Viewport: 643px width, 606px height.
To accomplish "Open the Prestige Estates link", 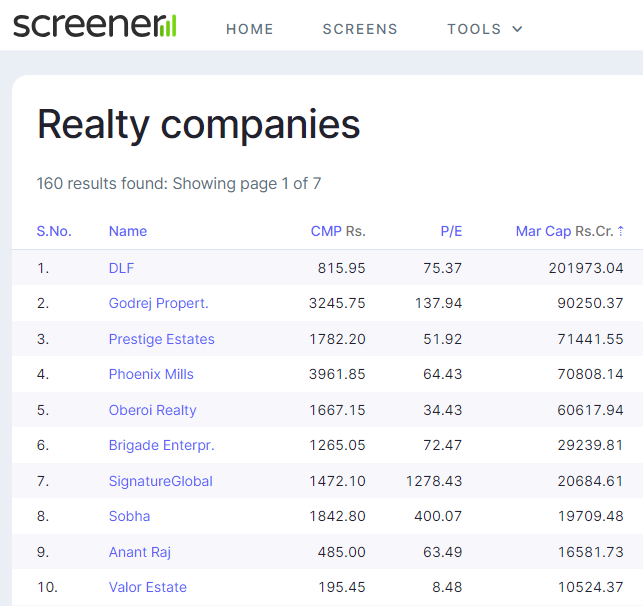I will 162,339.
